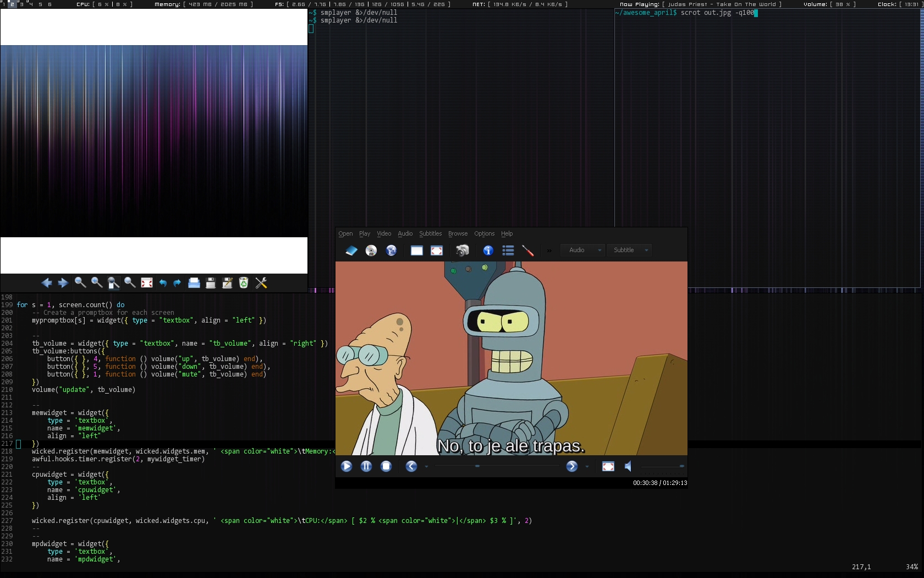The image size is (924, 578).
Task: Print the image from viewer toolbar
Action: click(x=194, y=283)
